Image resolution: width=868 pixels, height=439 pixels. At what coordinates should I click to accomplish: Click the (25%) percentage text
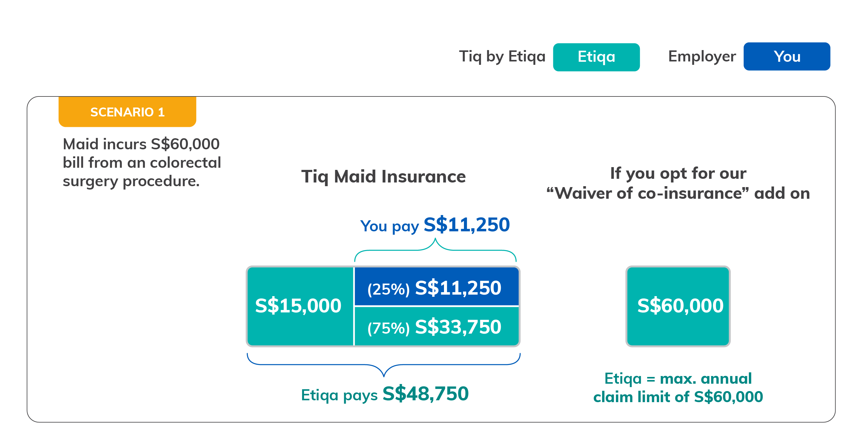pyautogui.click(x=388, y=289)
